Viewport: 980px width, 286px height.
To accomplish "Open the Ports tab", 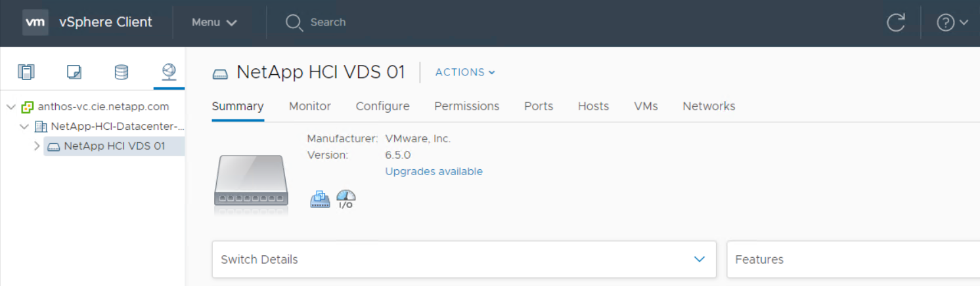I will 539,106.
